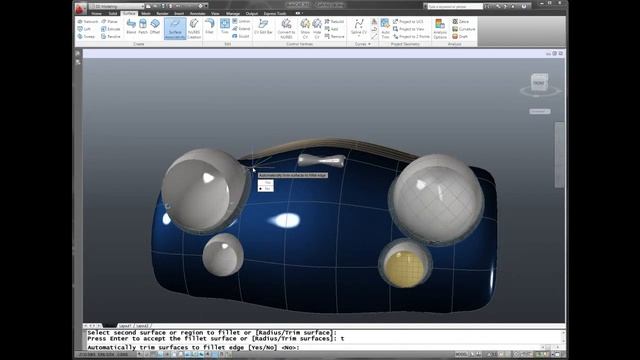Screen dimensions: 640x360
Task: Open the CV Edit Bar tool
Action: coord(263,27)
